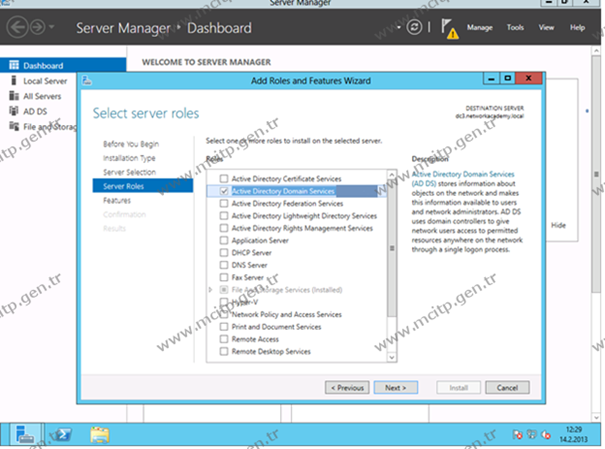Click roles list scroll up arrow
The image size is (605, 449).
[392, 175]
